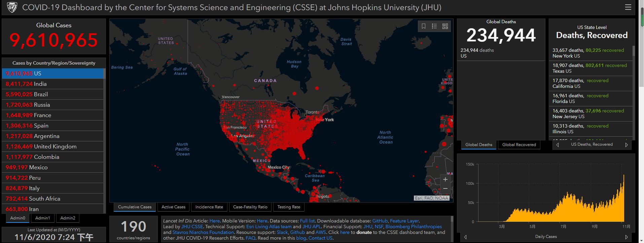644x243 pixels.
Task: Zoom in on the map with plus button
Action: 445,179
